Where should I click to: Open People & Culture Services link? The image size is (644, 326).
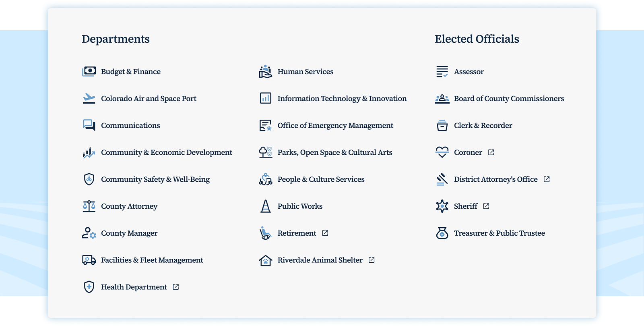point(321,179)
